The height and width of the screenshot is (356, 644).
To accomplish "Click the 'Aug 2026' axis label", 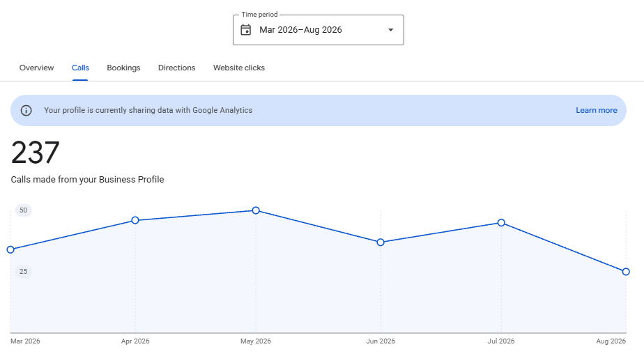I will tap(611, 341).
